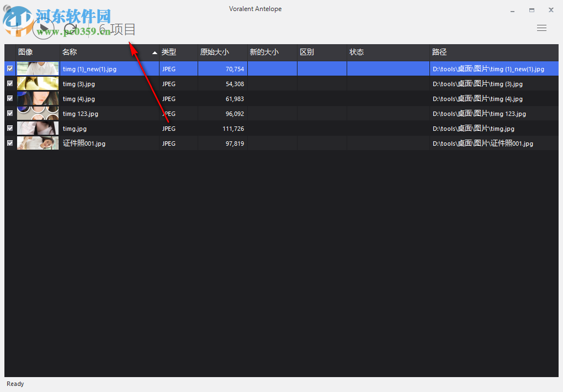Click the refresh/reload circular arrow icon
563x392 pixels.
(x=71, y=29)
